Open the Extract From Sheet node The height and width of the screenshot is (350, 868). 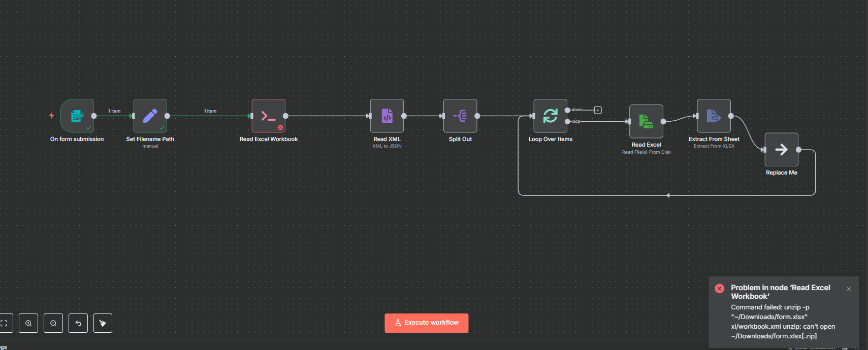click(714, 116)
